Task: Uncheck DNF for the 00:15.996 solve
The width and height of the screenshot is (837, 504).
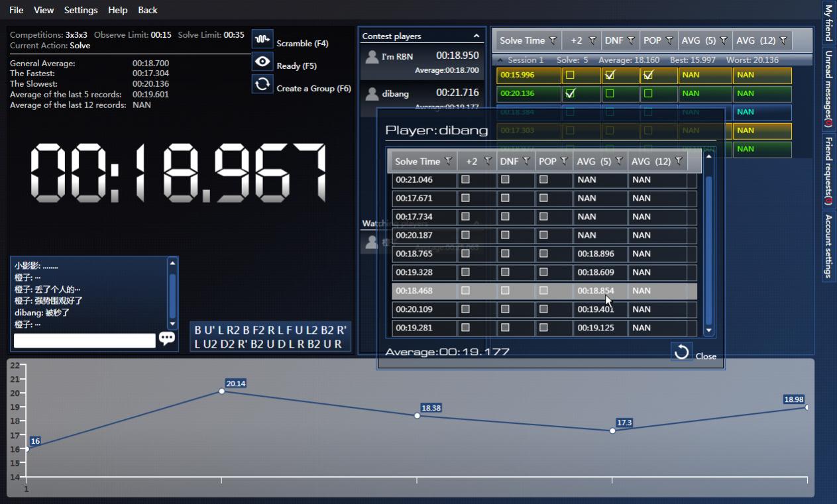Action: 610,75
